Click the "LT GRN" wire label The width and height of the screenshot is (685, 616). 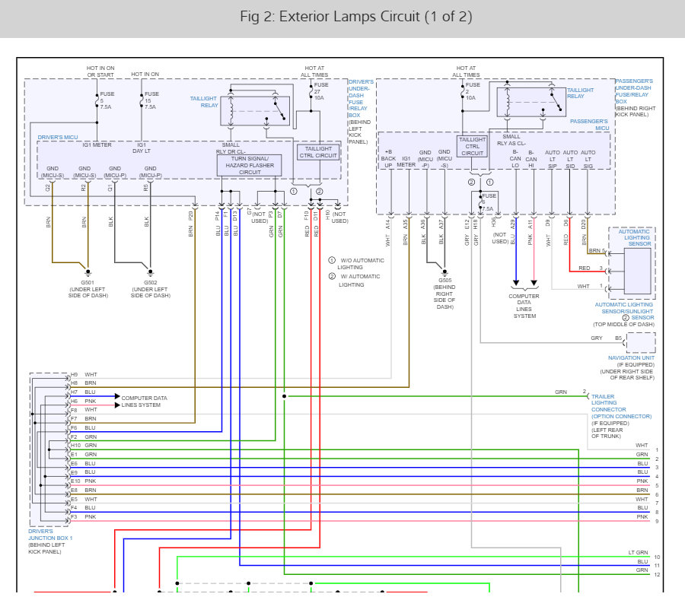pyautogui.click(x=638, y=552)
